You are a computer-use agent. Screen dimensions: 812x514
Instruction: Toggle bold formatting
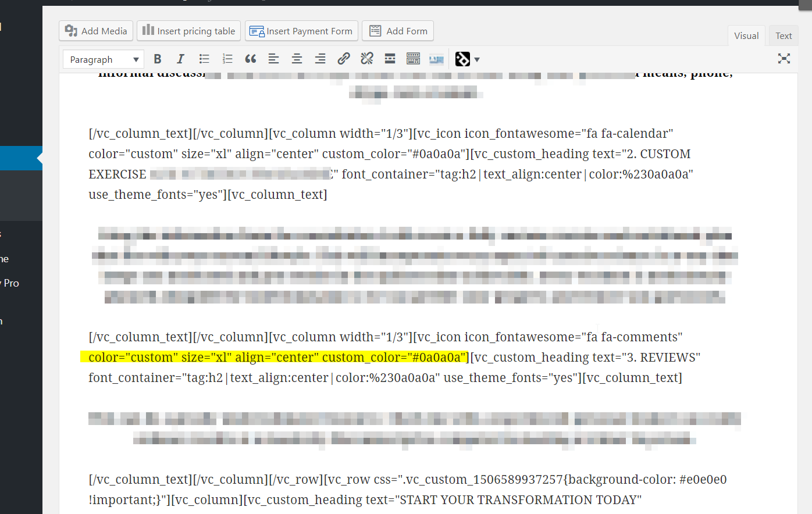coord(158,59)
